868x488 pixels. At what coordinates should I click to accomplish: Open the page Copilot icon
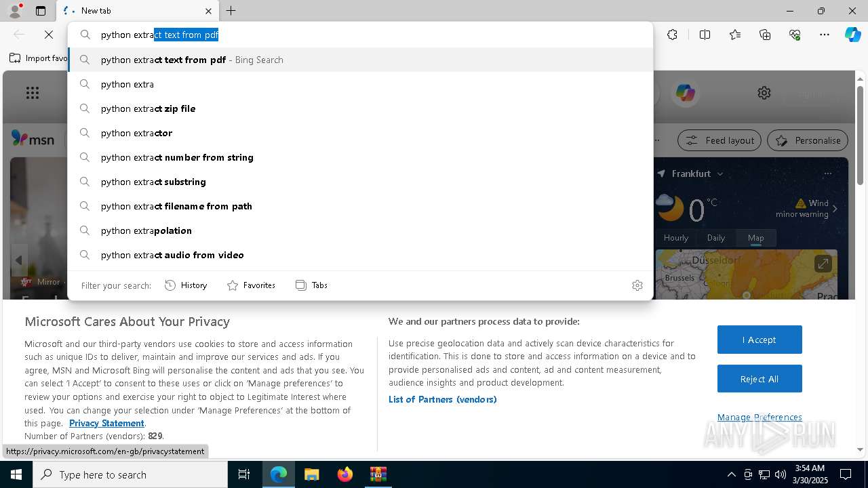tap(685, 93)
